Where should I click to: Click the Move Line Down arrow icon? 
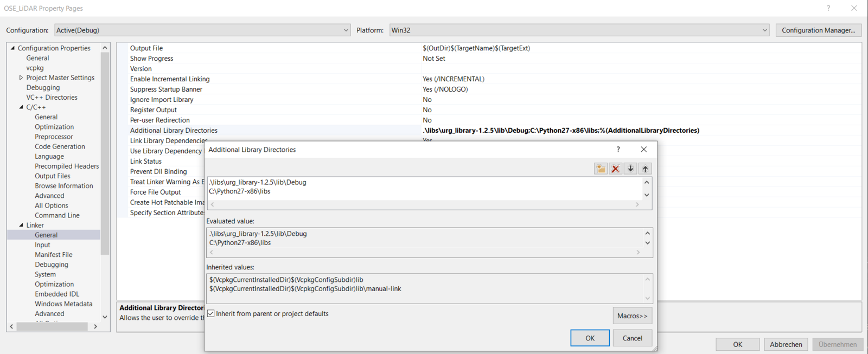(x=630, y=169)
